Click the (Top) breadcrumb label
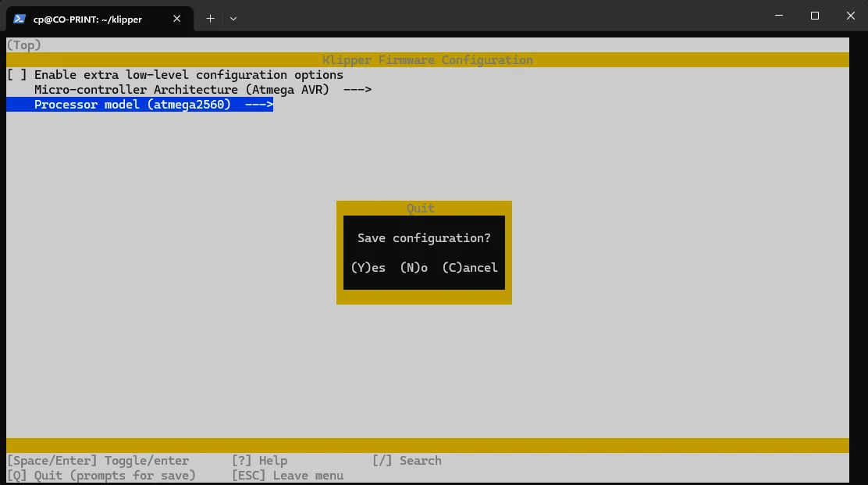The height and width of the screenshot is (485, 868). (x=23, y=45)
